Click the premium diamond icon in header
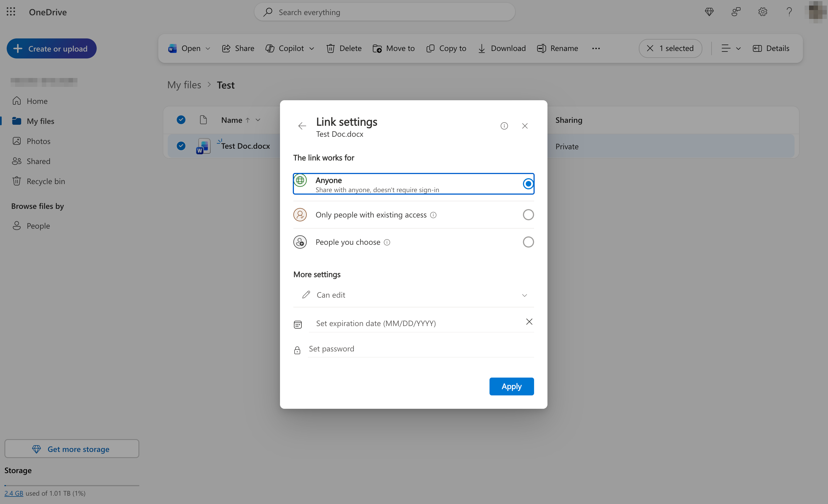The width and height of the screenshot is (828, 504). click(709, 12)
